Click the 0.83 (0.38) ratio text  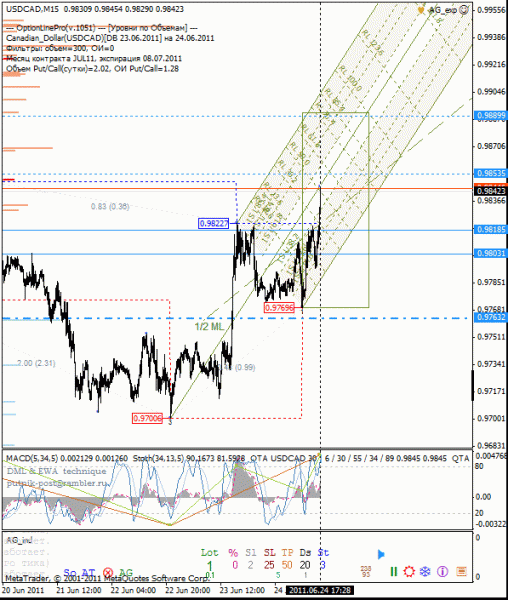point(110,207)
